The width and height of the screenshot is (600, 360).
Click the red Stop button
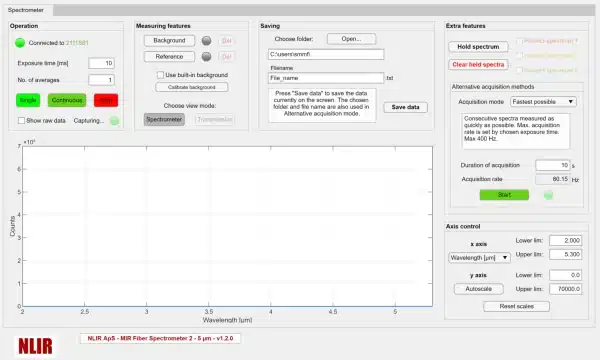[x=106, y=100]
